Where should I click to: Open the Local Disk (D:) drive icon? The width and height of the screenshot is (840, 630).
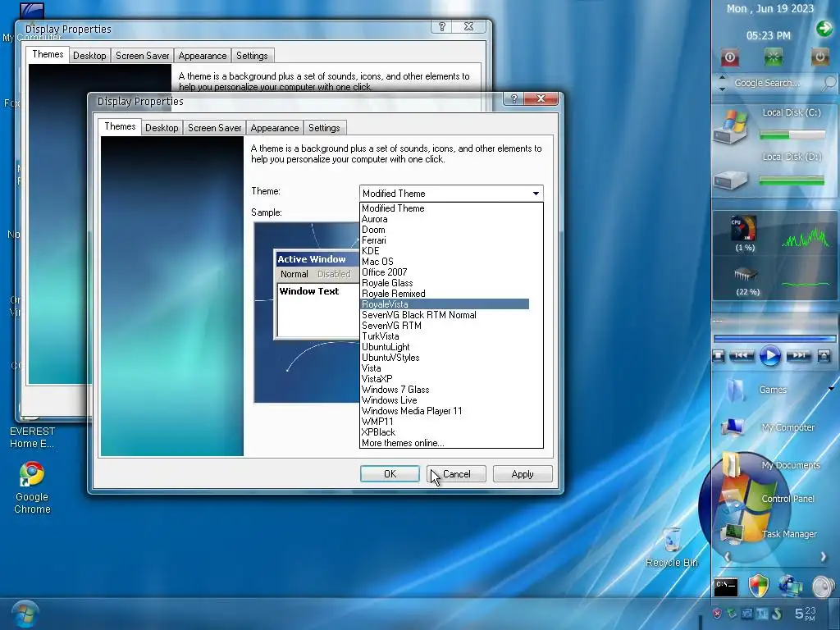[729, 180]
